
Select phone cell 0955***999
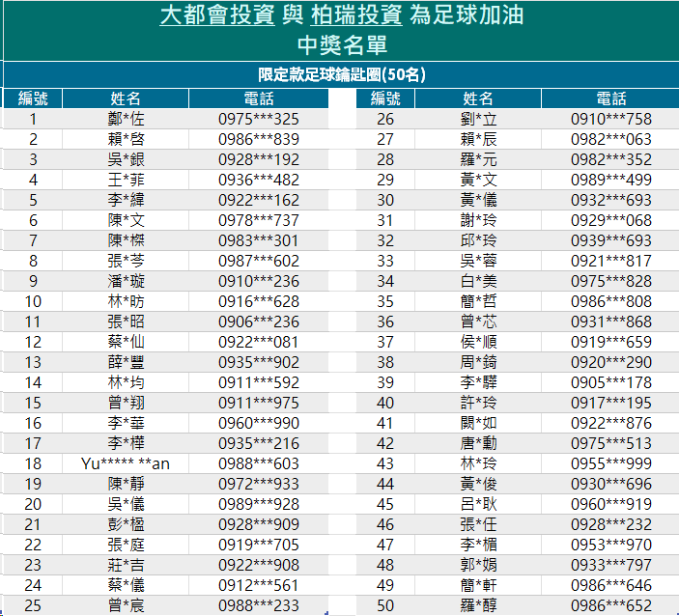click(610, 463)
